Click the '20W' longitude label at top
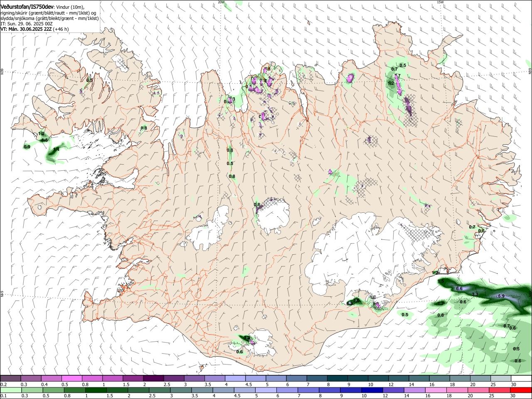 coord(222,2)
